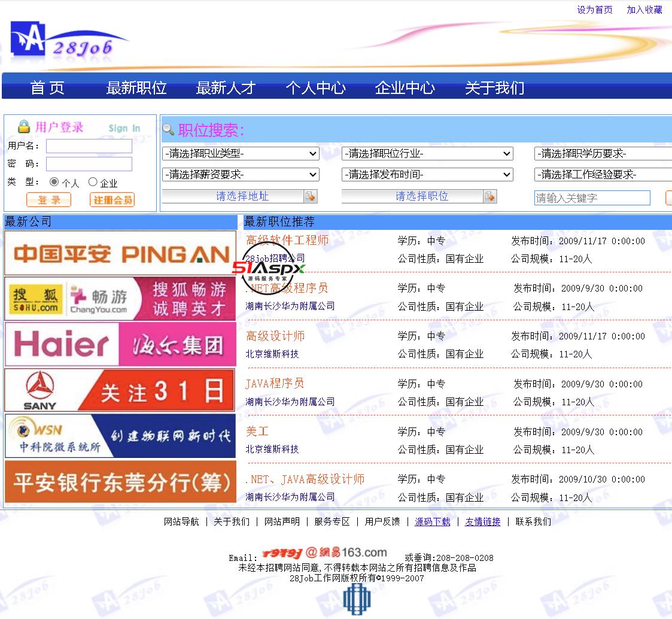This screenshot has height=619, width=672.
Task: Open 最新职位 in the navigation bar
Action: coord(136,88)
